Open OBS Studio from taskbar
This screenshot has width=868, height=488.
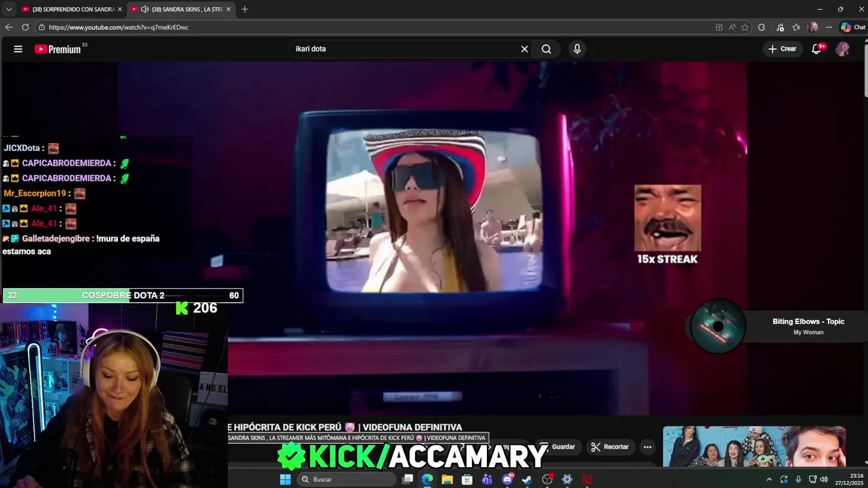tap(547, 479)
